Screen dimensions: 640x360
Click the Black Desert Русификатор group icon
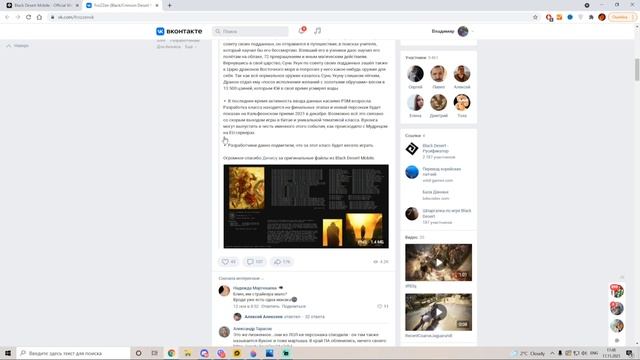[x=412, y=149]
